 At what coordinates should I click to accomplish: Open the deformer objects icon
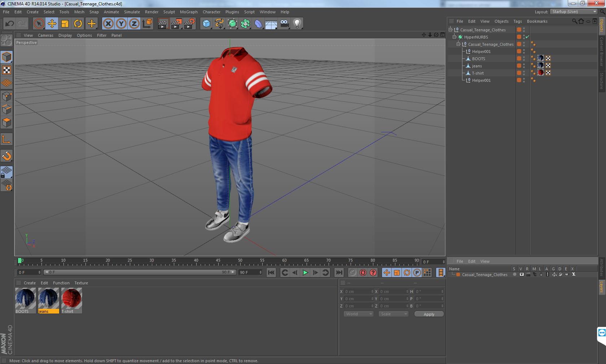coord(259,24)
